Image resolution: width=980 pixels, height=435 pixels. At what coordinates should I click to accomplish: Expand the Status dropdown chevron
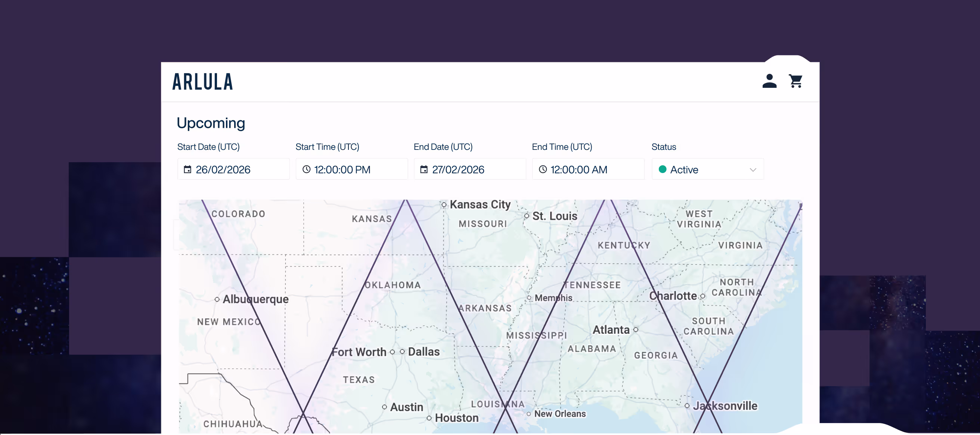click(753, 170)
